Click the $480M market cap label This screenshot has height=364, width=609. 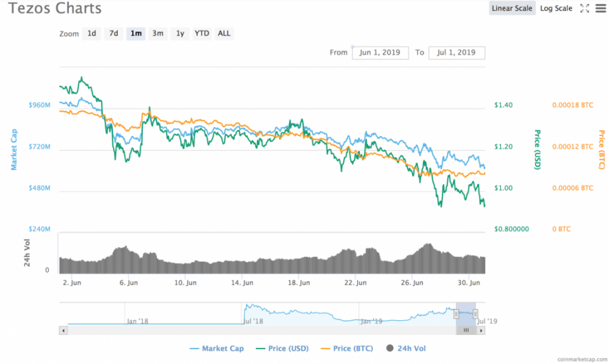[39, 188]
